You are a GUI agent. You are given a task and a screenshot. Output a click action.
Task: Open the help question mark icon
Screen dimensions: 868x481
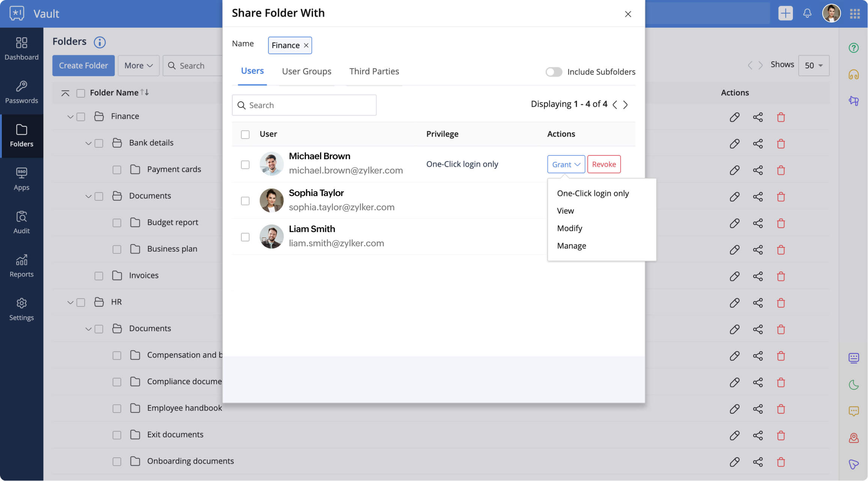tap(854, 48)
